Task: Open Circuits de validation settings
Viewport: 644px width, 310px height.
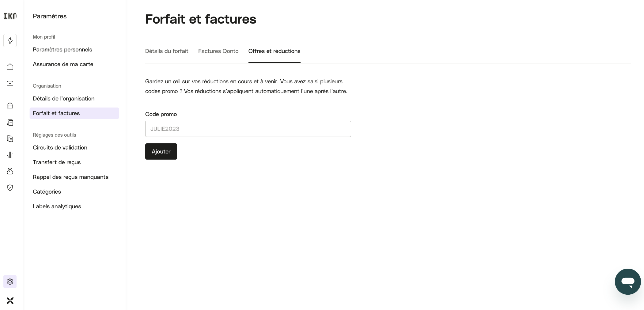Action: click(x=60, y=148)
